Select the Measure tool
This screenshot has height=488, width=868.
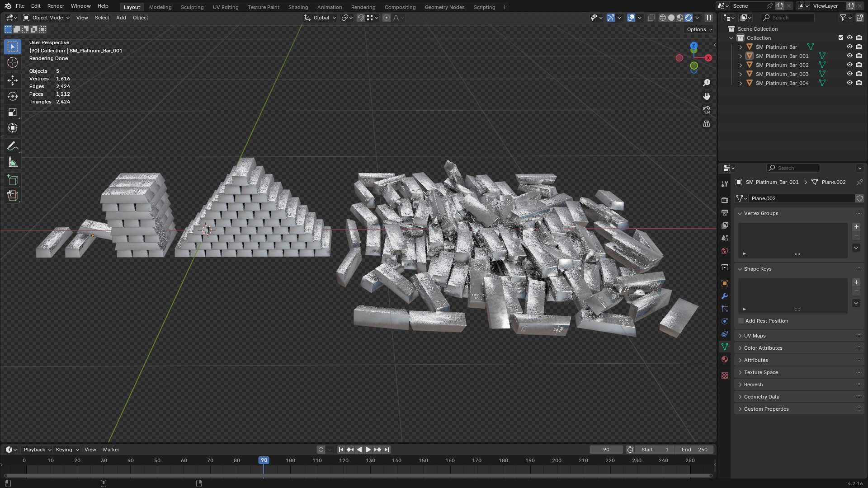(x=13, y=162)
